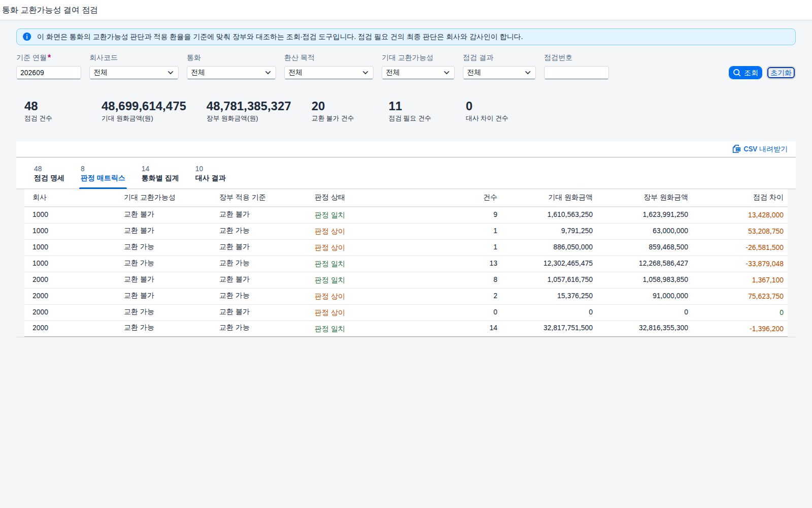Image resolution: width=812 pixels, height=508 pixels.
Task: Open the 기대 교환가능성 filter dropdown
Action: (x=418, y=73)
